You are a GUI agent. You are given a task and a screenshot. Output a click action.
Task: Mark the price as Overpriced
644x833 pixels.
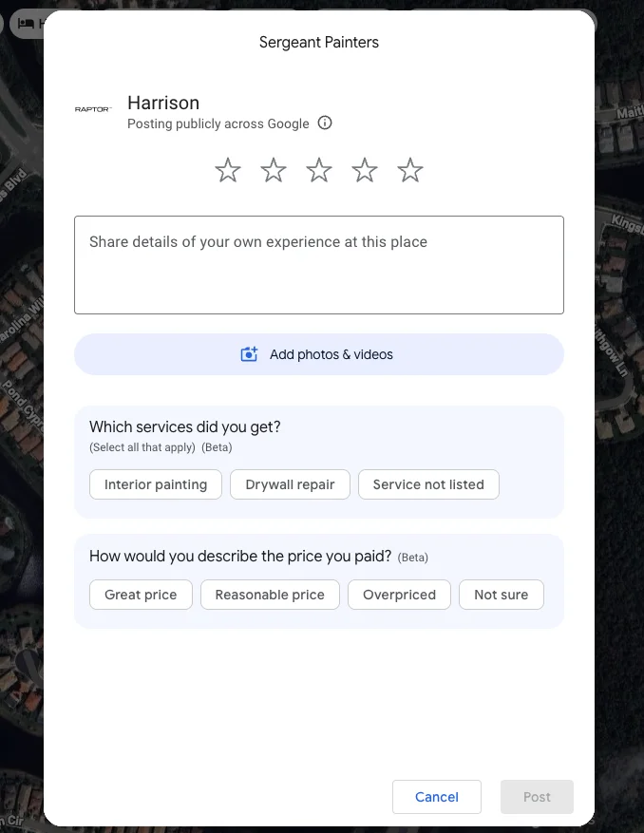tap(400, 595)
